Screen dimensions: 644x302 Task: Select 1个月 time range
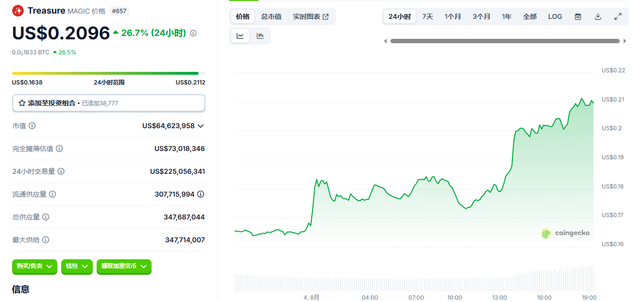coord(453,17)
